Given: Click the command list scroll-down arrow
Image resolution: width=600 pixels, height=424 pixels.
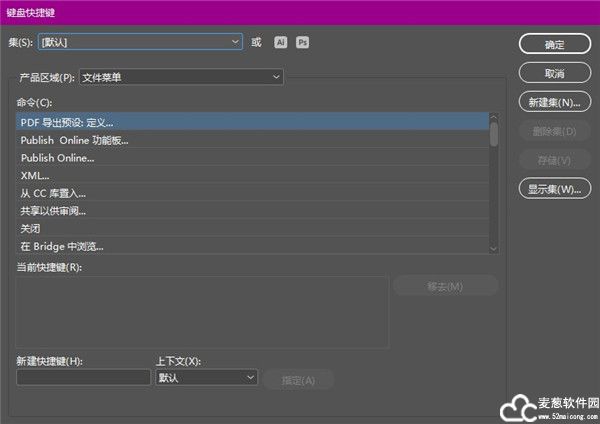Looking at the screenshot, I should tap(493, 247).
